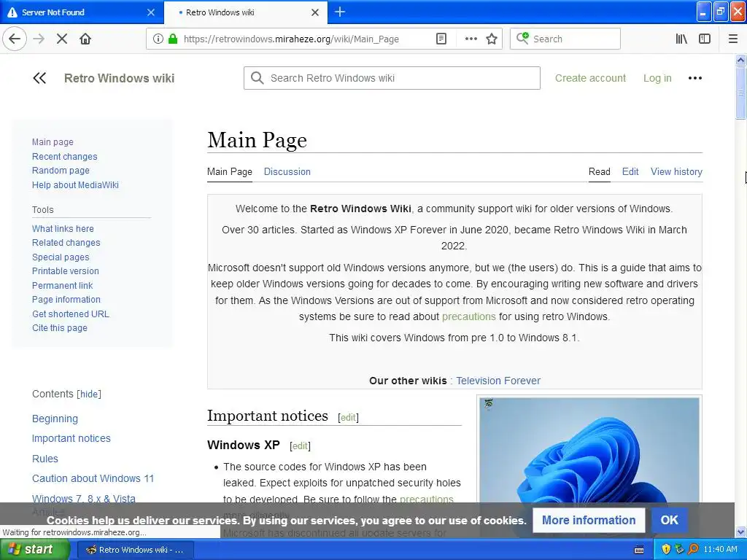Screen dimensions: 747x560
Task: Close the Retro Windows wiki tab
Action: tap(315, 12)
